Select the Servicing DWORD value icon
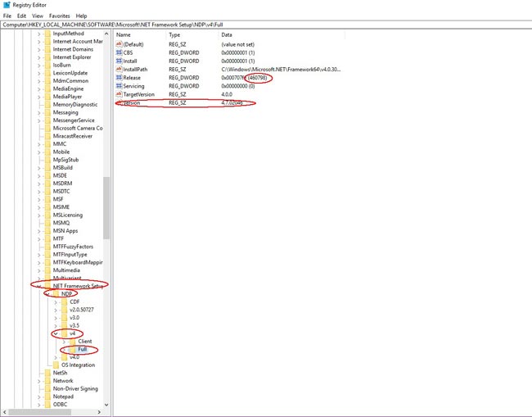 point(119,86)
